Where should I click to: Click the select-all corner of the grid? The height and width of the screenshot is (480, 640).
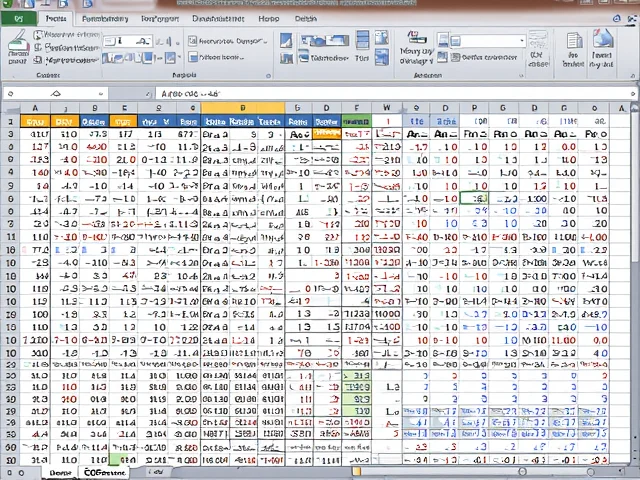pos(10,108)
